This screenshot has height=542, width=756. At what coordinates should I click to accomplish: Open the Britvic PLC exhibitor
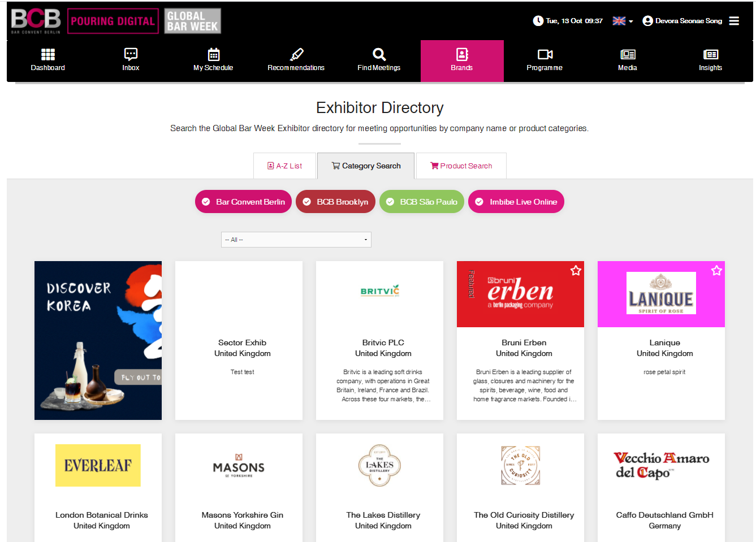(383, 342)
